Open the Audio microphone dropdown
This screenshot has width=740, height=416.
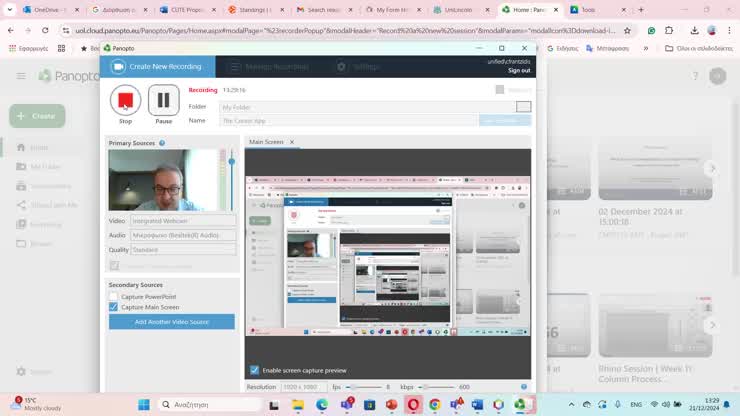click(183, 235)
